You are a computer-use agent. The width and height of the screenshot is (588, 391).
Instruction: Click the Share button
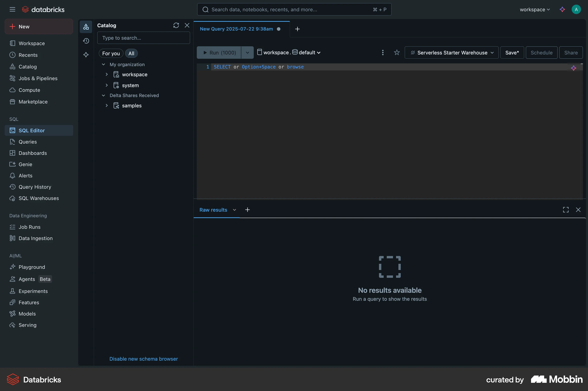click(x=571, y=53)
